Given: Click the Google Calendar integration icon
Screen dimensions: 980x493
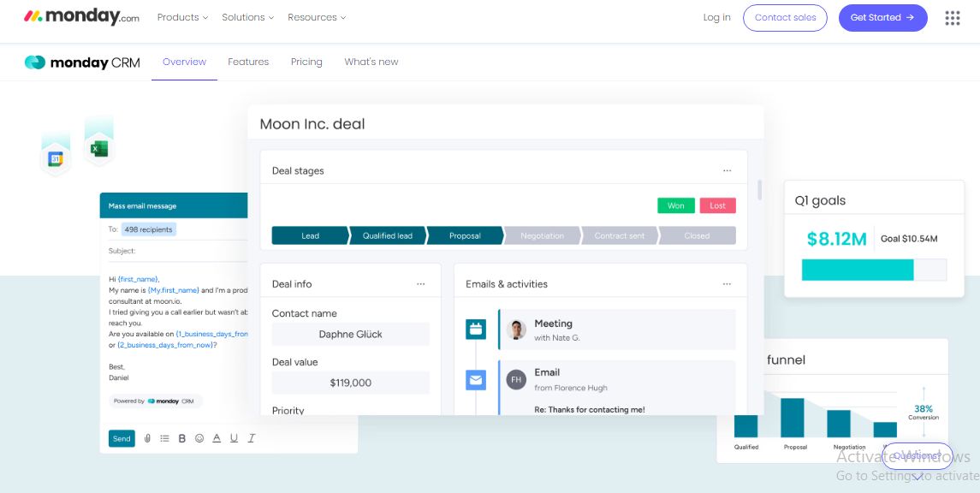Looking at the screenshot, I should (x=55, y=159).
